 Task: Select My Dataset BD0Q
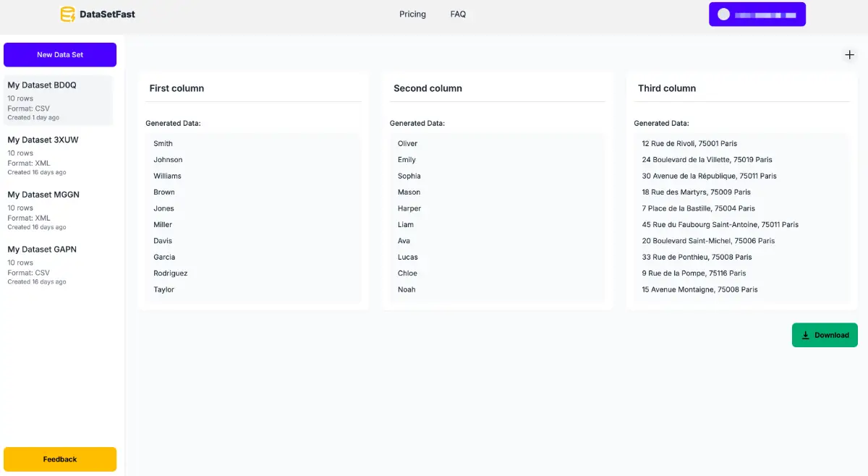pyautogui.click(x=42, y=85)
